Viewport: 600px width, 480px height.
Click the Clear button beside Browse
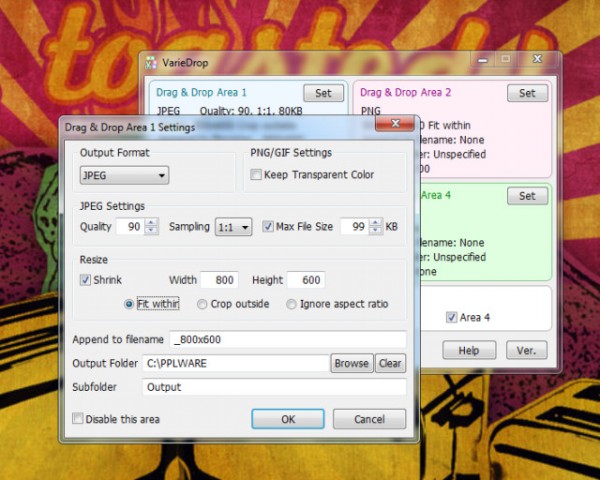[390, 363]
